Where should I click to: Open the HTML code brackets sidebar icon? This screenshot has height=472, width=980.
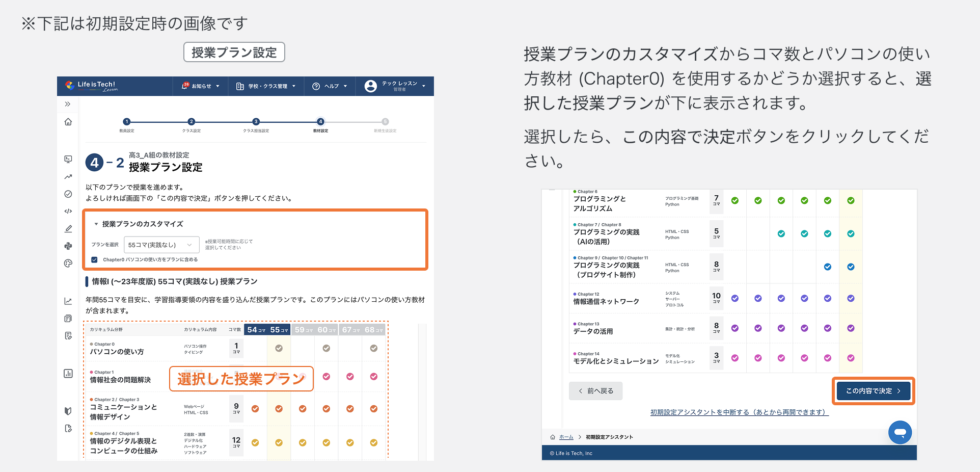68,211
